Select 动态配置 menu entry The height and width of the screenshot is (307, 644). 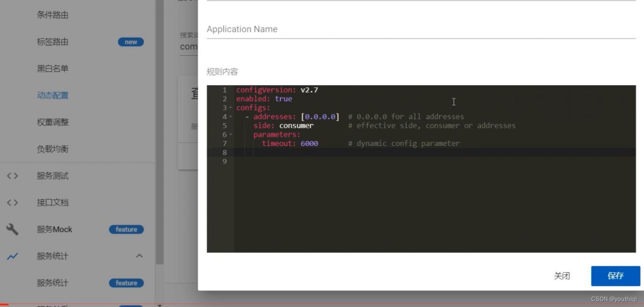point(52,95)
